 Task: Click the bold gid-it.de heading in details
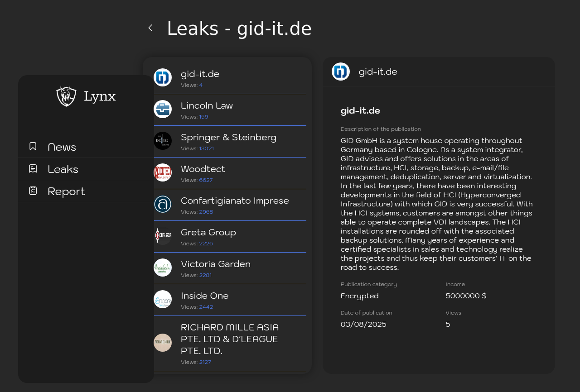point(360,110)
